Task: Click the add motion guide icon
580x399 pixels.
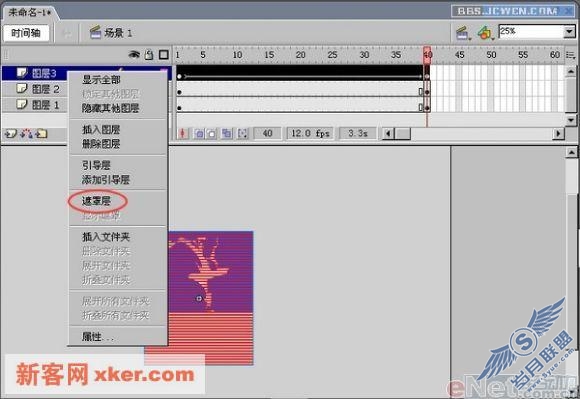Action: (x=26, y=133)
